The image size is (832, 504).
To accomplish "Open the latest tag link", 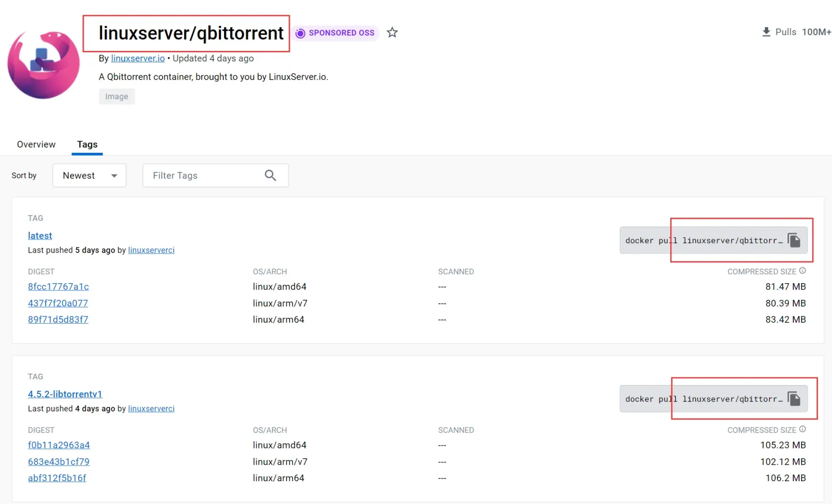I will click(40, 235).
